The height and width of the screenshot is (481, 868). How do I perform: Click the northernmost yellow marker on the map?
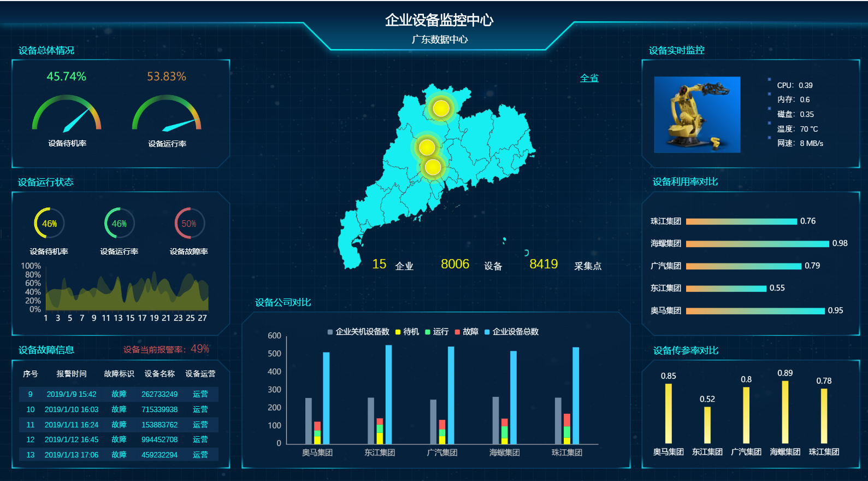pyautogui.click(x=441, y=108)
